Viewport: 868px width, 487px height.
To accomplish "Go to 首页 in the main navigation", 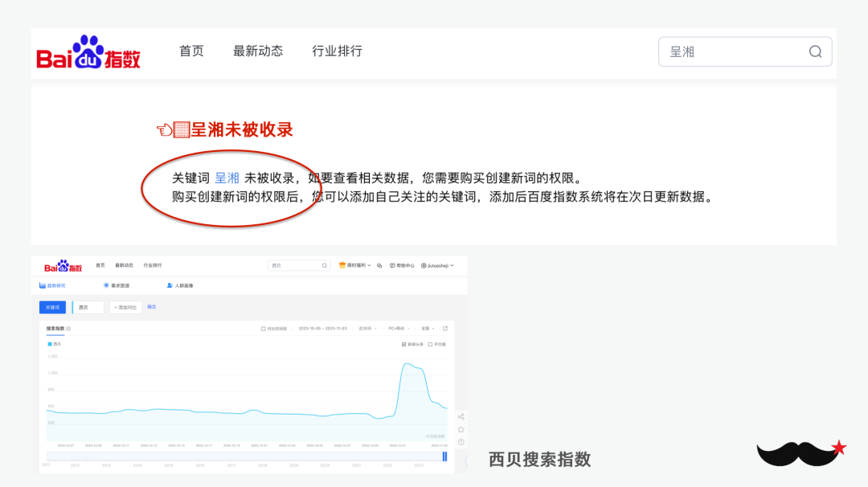I will tap(191, 51).
